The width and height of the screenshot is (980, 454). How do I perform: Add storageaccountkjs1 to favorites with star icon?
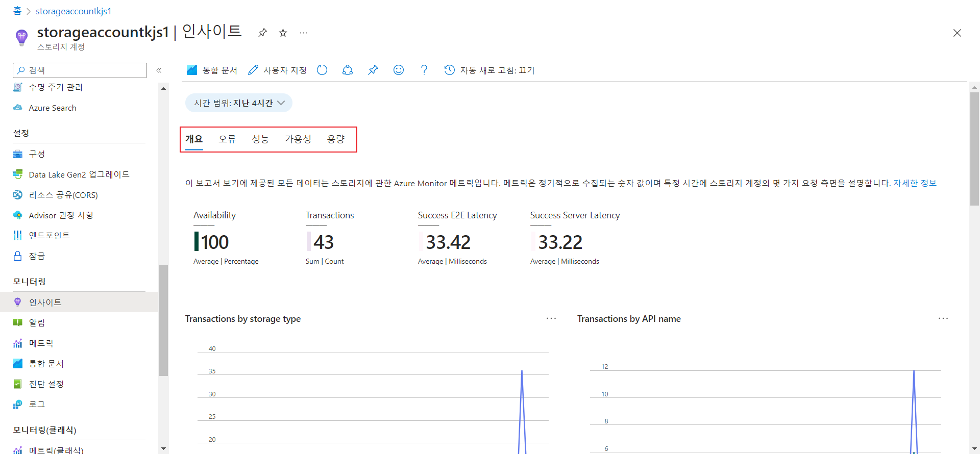coord(283,33)
